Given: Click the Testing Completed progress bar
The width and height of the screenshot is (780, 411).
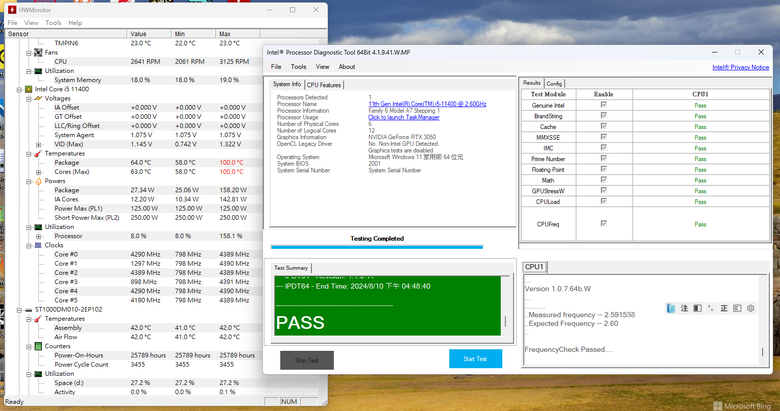Looking at the screenshot, I should pos(377,246).
